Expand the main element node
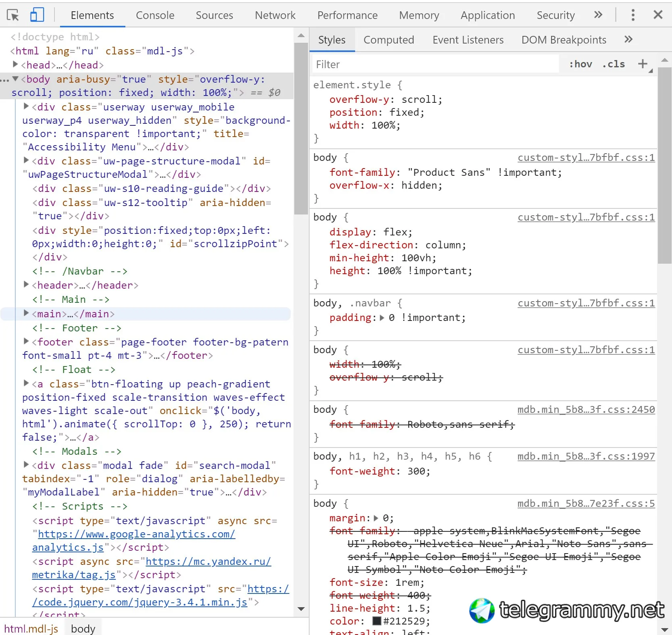Screen dimensions: 672x635 (26, 313)
